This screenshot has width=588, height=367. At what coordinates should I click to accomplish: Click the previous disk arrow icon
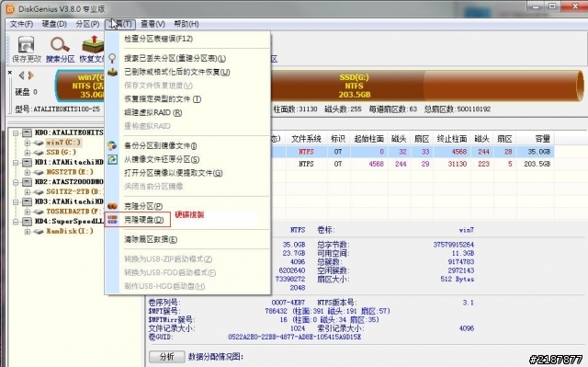[21, 75]
